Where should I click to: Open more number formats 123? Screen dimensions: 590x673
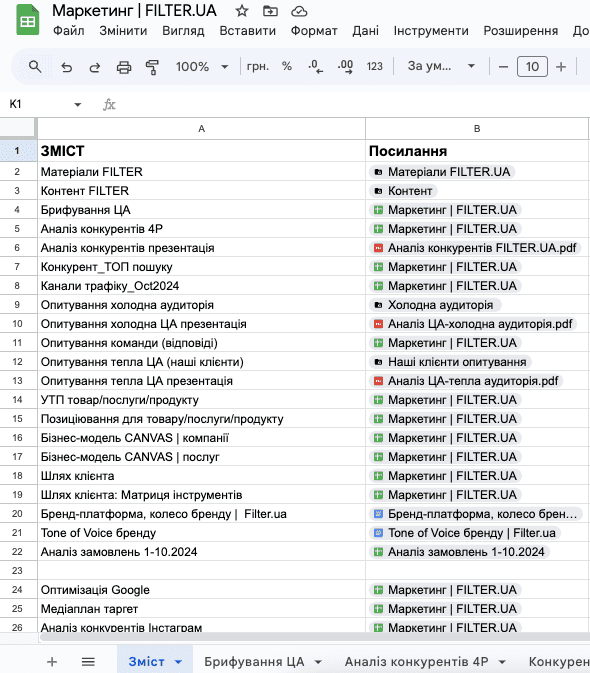point(375,67)
